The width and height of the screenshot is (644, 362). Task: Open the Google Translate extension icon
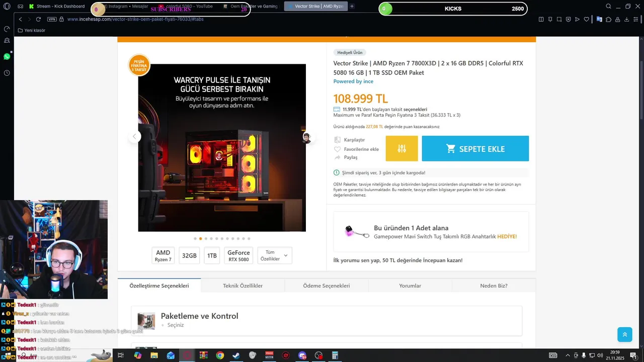(x=599, y=19)
